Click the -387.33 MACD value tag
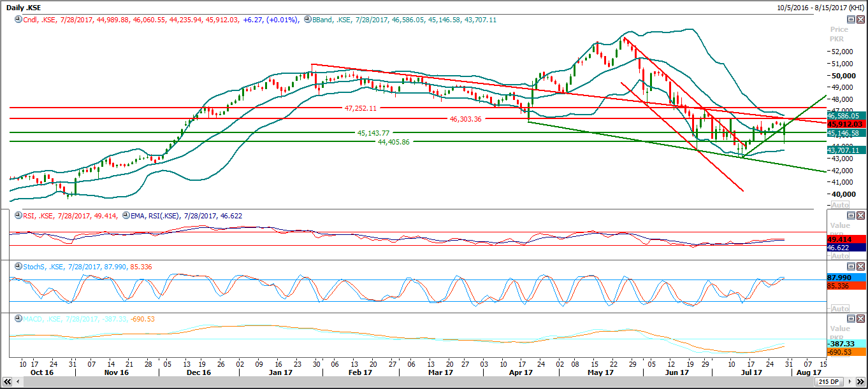 point(846,343)
